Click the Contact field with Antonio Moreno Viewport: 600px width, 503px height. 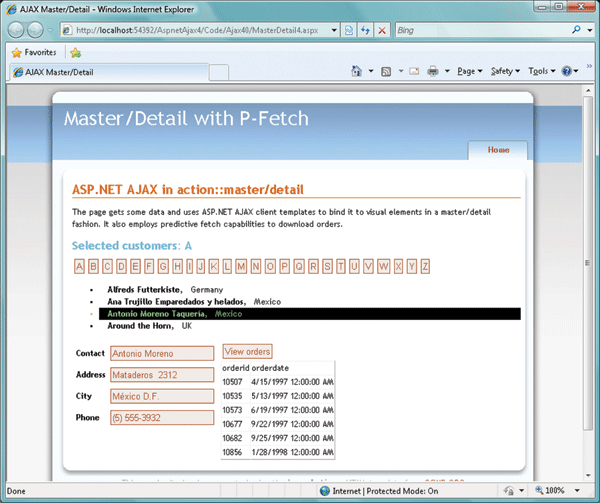(162, 353)
